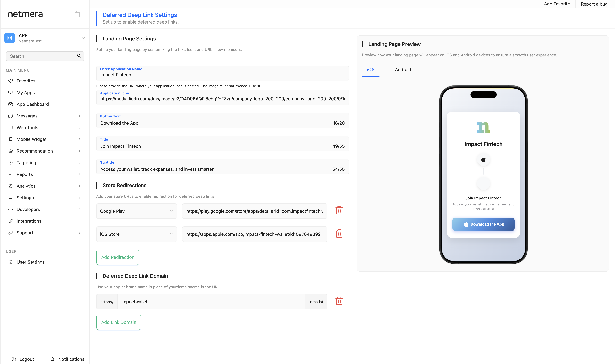Open the Google Play store dropdown
The width and height of the screenshot is (615, 364).
(x=136, y=211)
